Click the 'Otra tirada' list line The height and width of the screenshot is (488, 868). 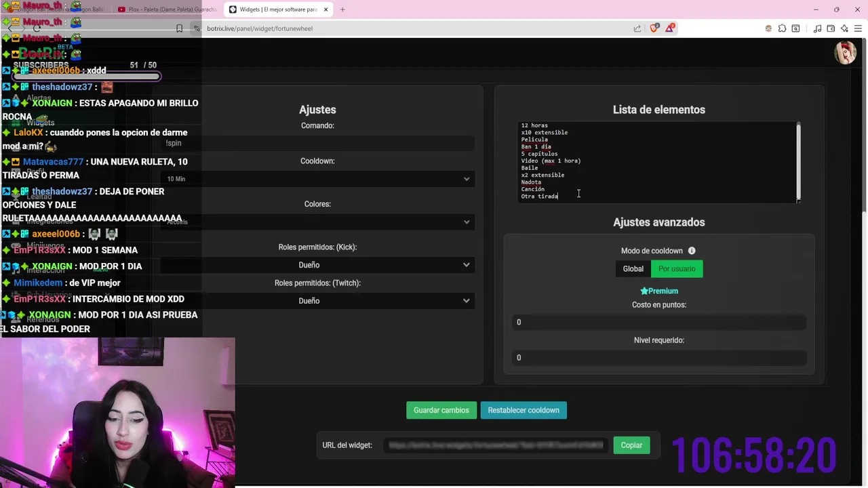coord(540,197)
